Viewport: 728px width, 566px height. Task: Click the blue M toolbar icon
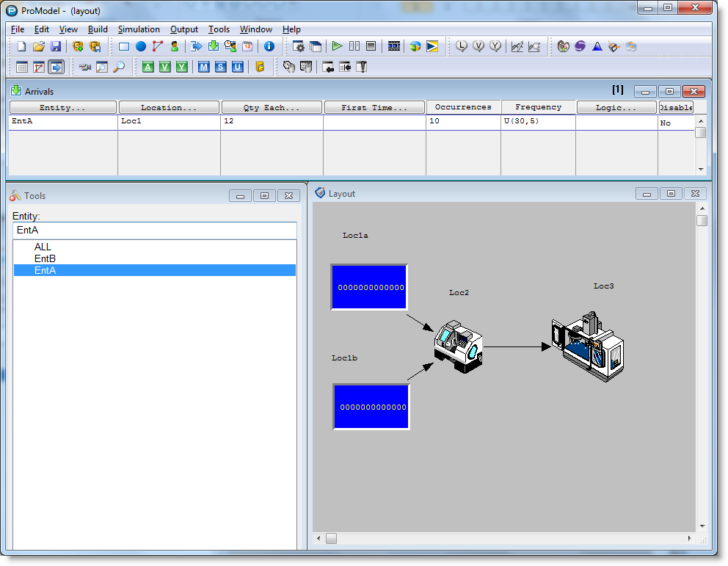tap(203, 67)
